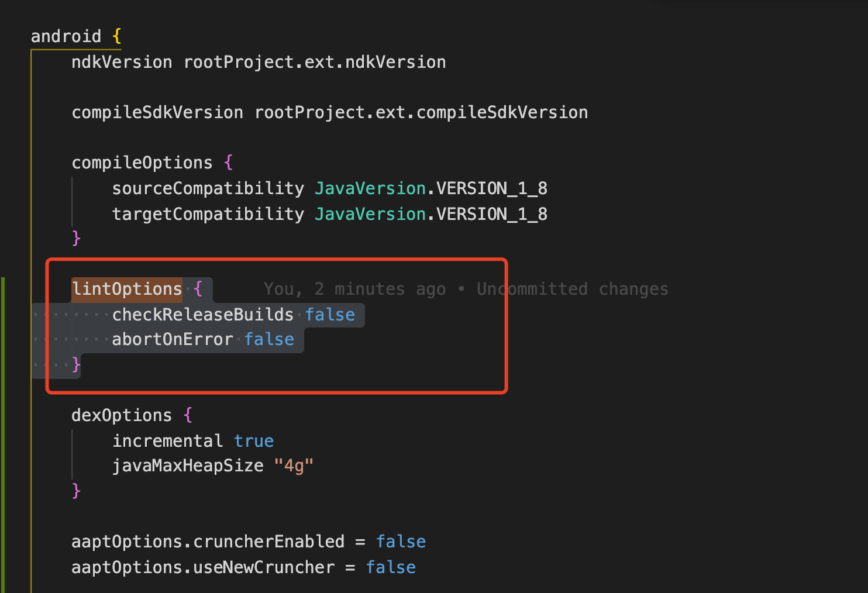
Task: Click 'rootProject.ext.compileSdkVersion' value text
Action: (x=421, y=112)
